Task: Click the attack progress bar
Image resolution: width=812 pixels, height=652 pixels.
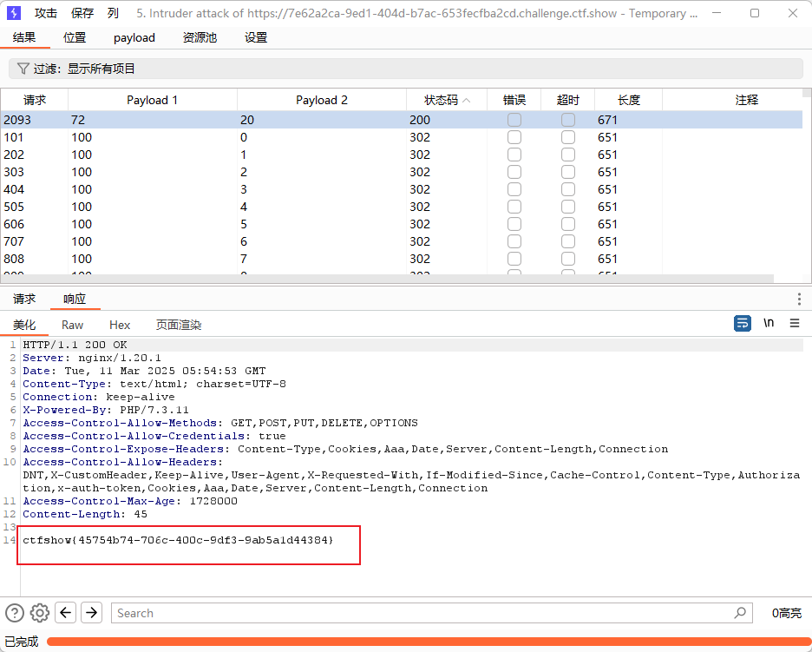Action: click(429, 642)
